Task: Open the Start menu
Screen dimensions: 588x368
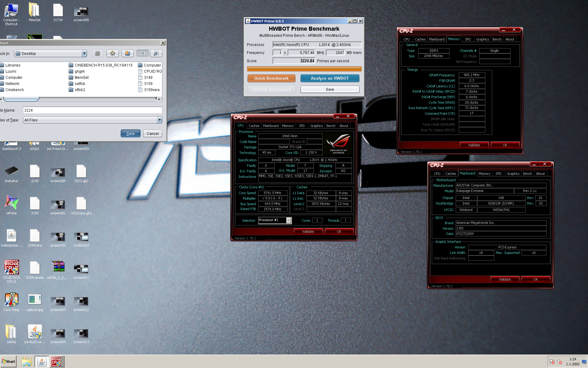Action: 8,362
